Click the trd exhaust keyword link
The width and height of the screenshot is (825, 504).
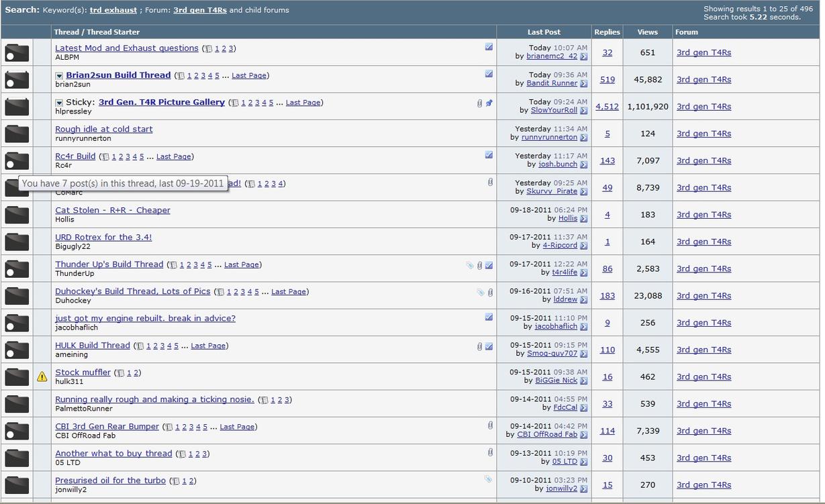pos(113,10)
